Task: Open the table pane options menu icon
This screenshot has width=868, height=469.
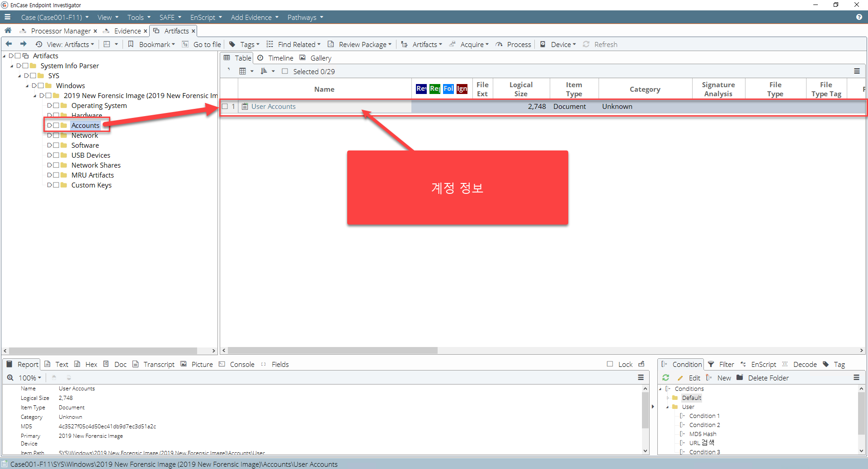Action: point(857,71)
